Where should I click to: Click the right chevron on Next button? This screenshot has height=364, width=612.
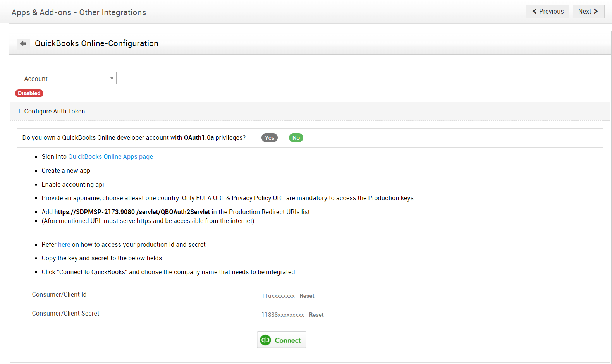tap(596, 11)
